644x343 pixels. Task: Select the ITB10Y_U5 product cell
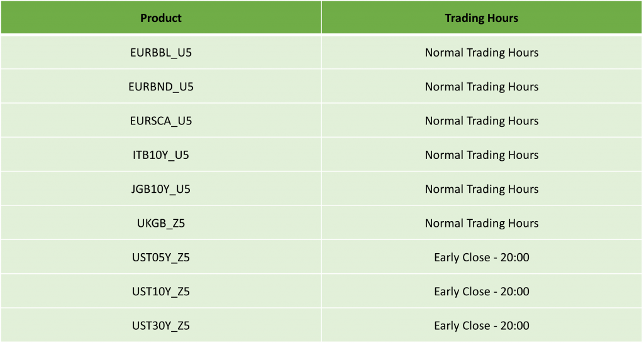pos(161,155)
